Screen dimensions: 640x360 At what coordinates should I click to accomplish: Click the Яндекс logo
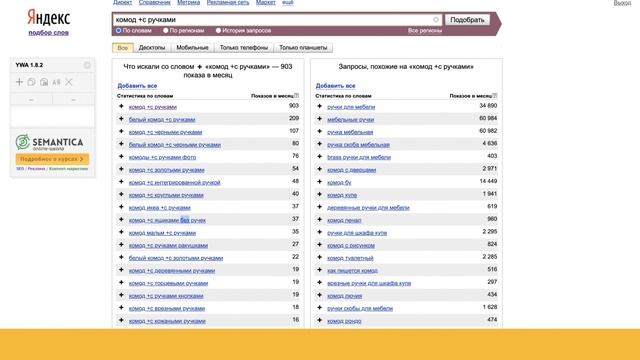[49, 18]
